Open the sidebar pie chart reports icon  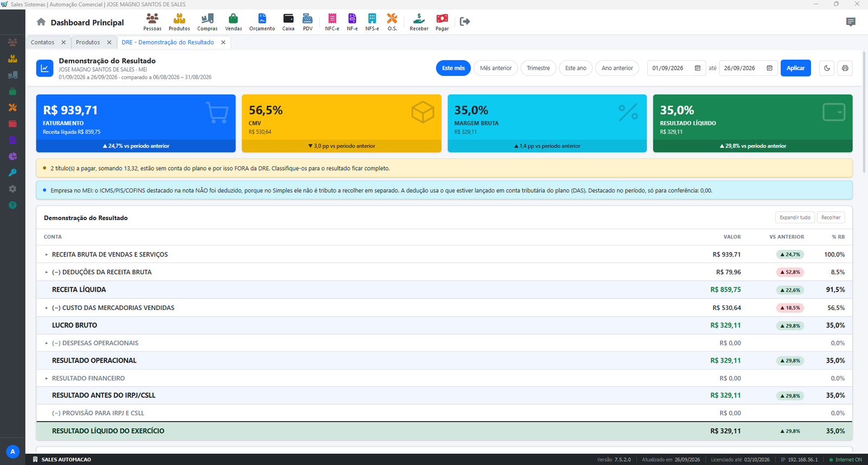coord(12,157)
